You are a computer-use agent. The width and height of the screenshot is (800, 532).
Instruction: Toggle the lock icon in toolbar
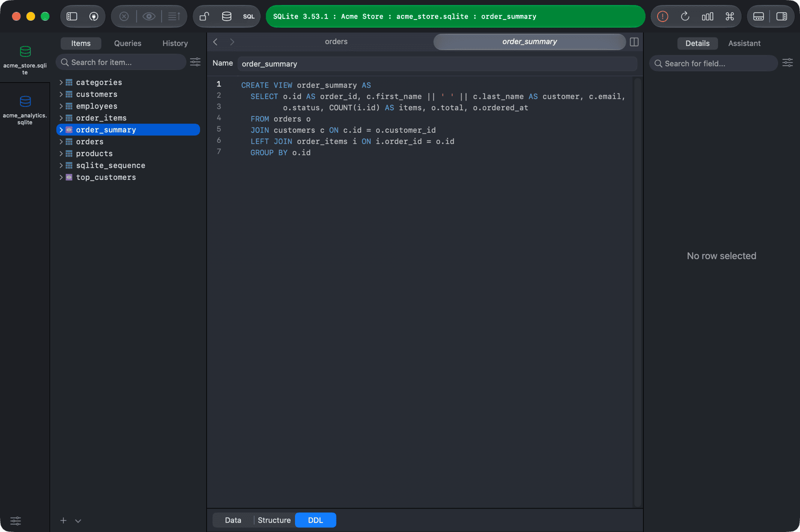(204, 16)
